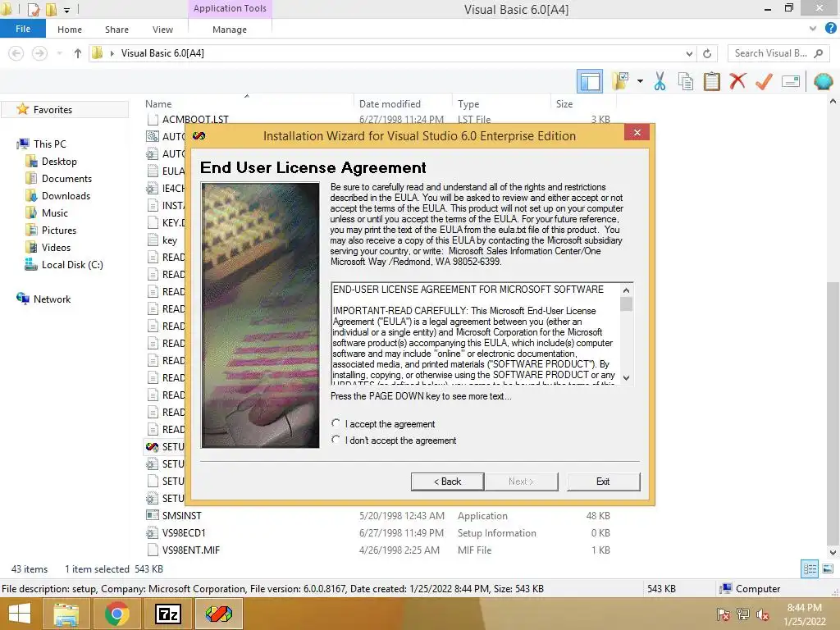The height and width of the screenshot is (630, 840).
Task: Click the globe shell icon in toolbar
Action: [x=823, y=81]
